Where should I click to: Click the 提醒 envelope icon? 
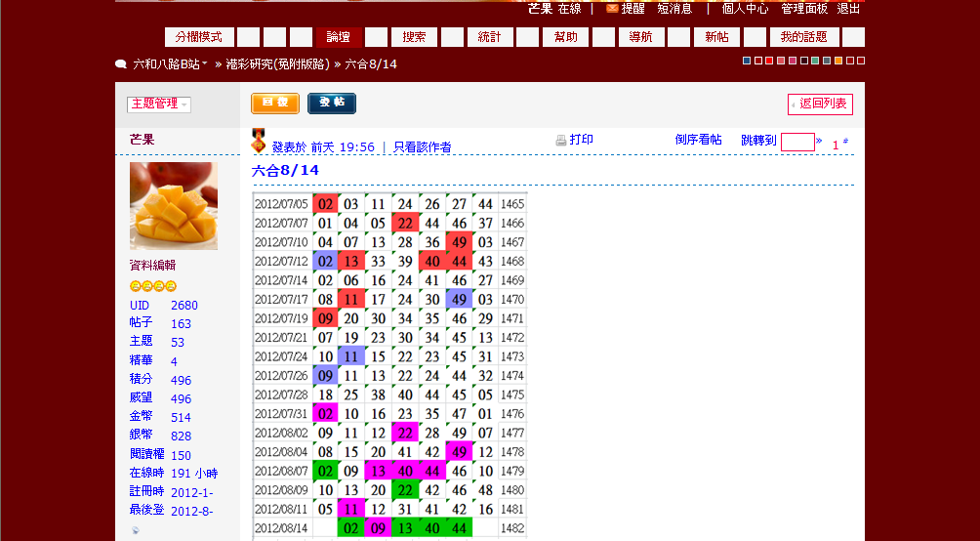point(612,8)
